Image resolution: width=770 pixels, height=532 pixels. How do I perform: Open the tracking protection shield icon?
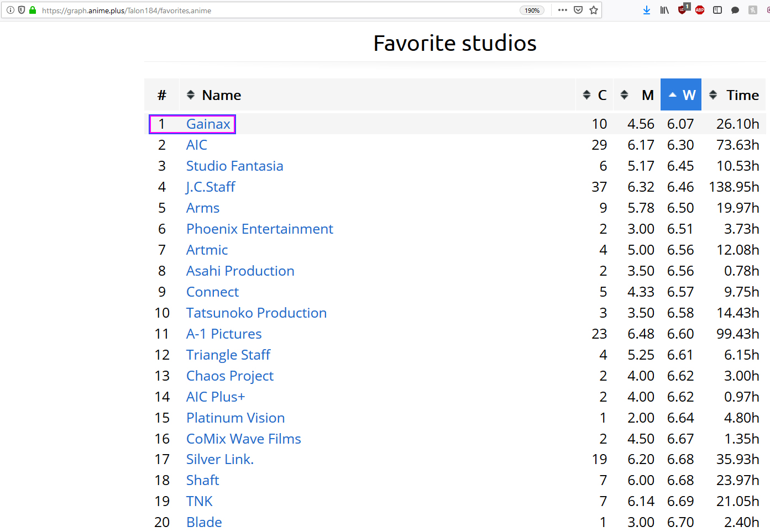(x=22, y=10)
